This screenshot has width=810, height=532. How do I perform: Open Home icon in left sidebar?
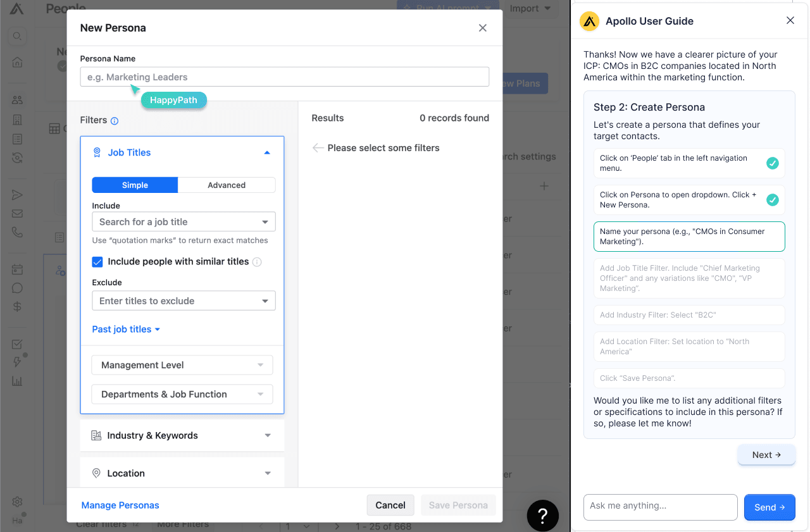[18, 62]
